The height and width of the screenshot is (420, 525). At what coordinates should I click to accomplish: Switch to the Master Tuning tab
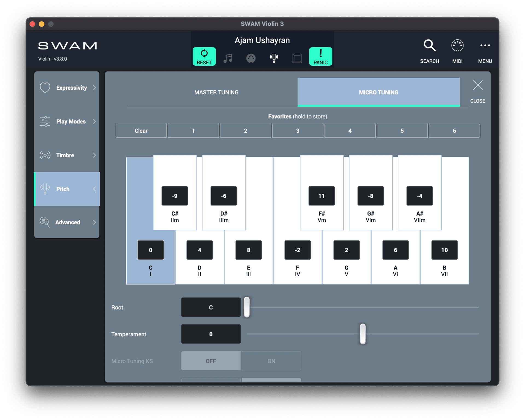coord(216,92)
